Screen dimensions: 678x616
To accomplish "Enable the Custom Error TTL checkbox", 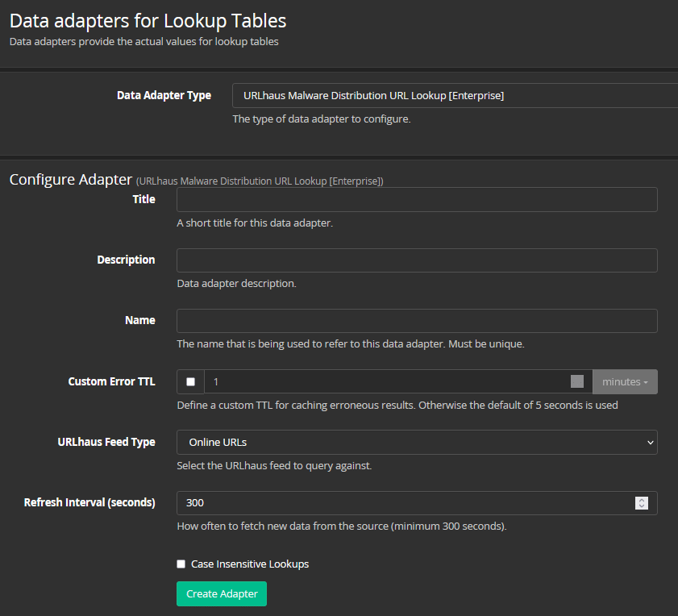I will point(191,382).
